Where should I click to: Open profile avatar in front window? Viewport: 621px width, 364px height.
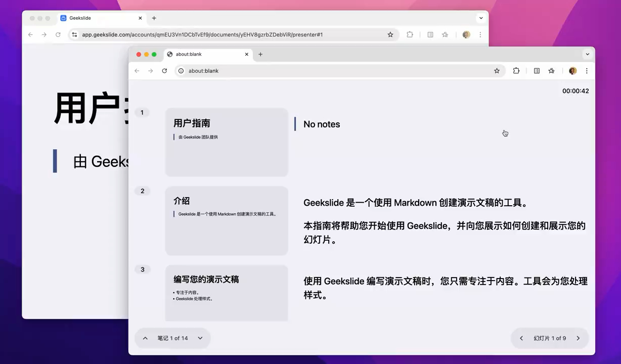click(572, 71)
